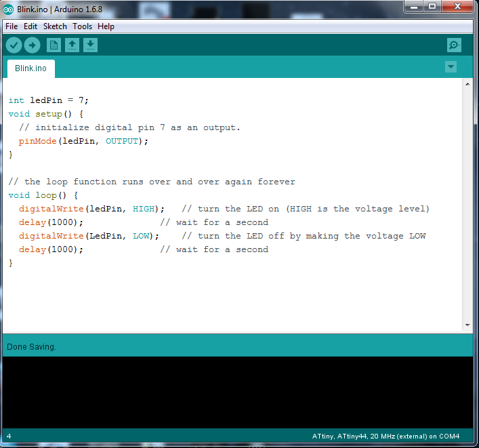Click the 'Done Saving.' status message
Screen dimensions: 479x448
pos(31,347)
